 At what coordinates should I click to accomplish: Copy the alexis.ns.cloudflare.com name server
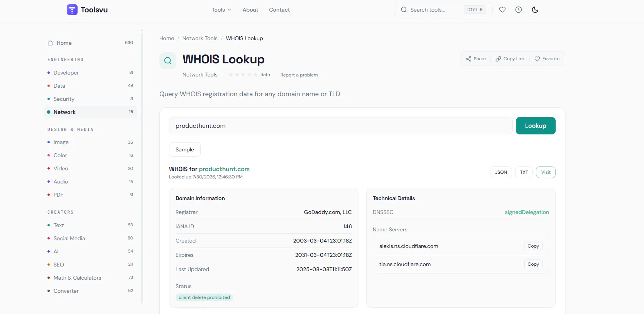pyautogui.click(x=533, y=246)
